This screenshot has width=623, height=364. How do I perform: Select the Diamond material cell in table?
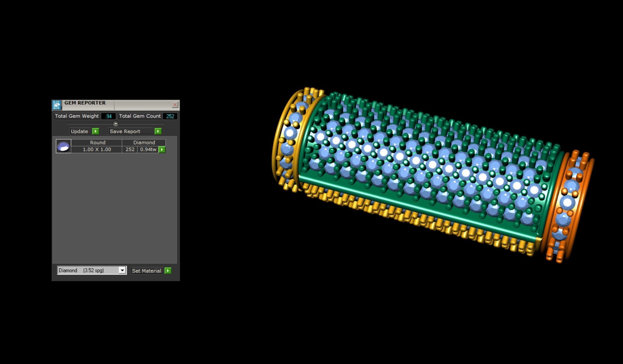pyautogui.click(x=144, y=143)
